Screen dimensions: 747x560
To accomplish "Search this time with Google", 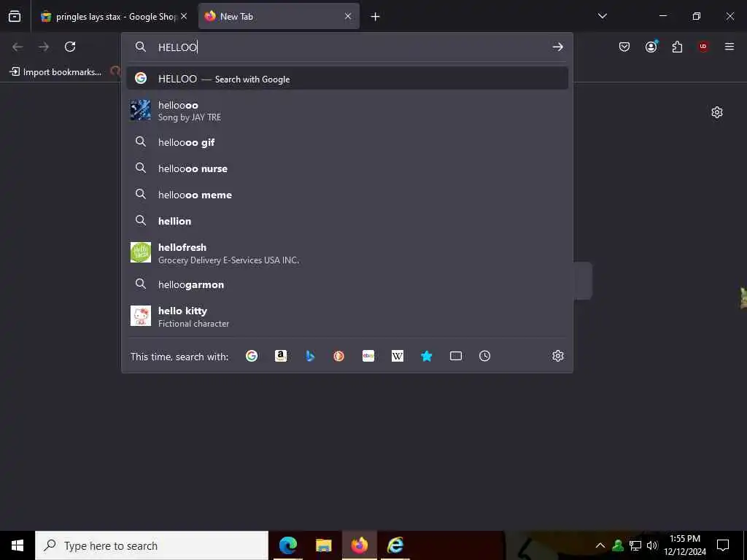I will tap(252, 356).
